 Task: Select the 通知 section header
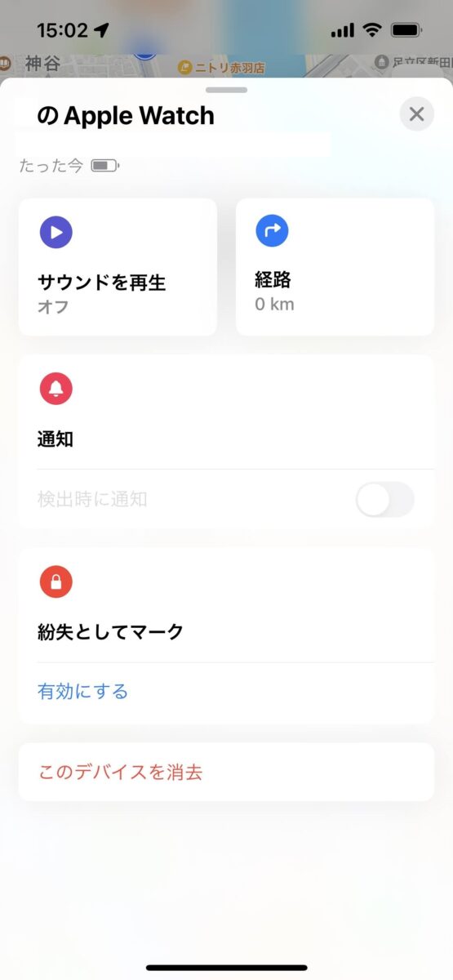(56, 439)
